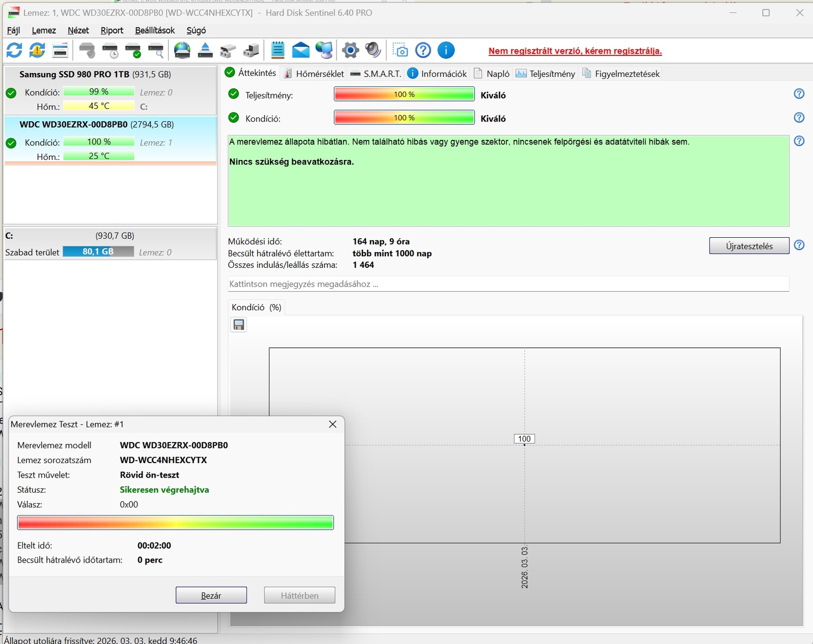Click the status text Sikeresen végrehajtva
This screenshot has height=644, width=813.
pyautogui.click(x=164, y=490)
